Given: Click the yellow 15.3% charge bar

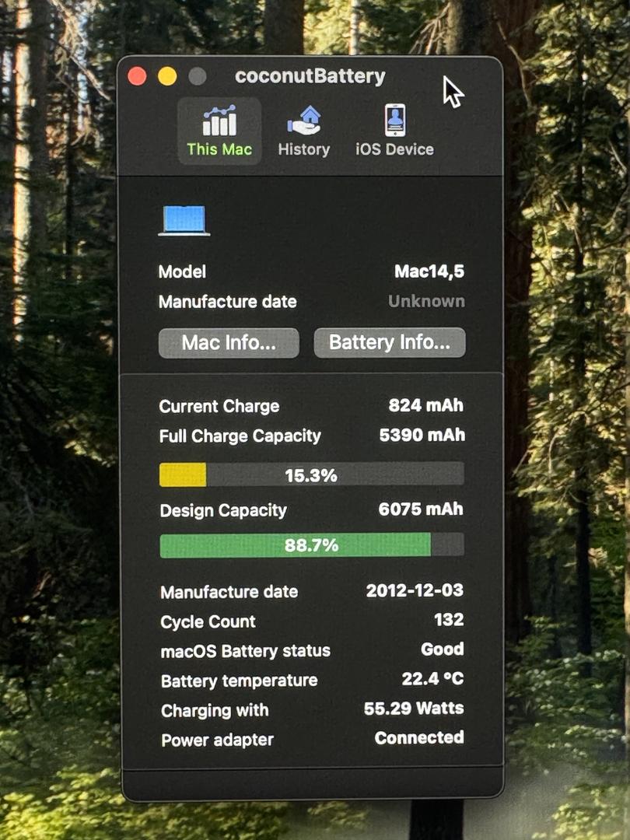Looking at the screenshot, I should (x=312, y=474).
